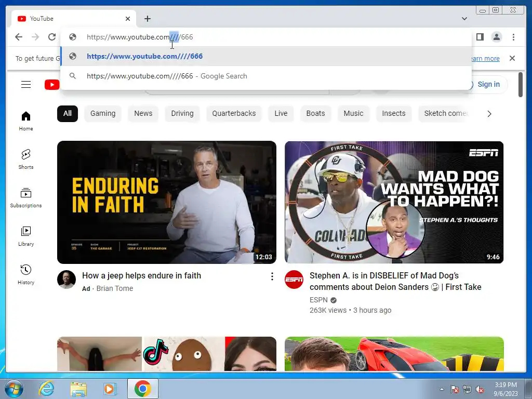This screenshot has width=532, height=399.
Task: Open the tab search chevron
Action: [464, 19]
